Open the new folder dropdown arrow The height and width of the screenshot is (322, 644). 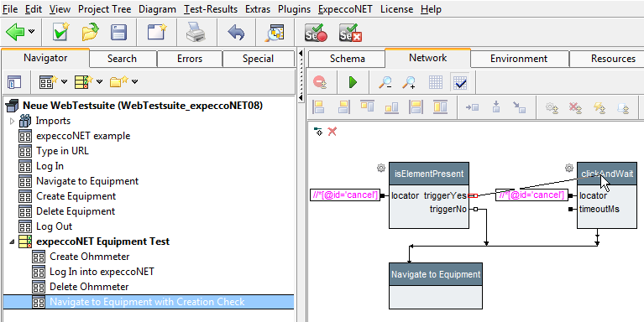click(x=134, y=81)
